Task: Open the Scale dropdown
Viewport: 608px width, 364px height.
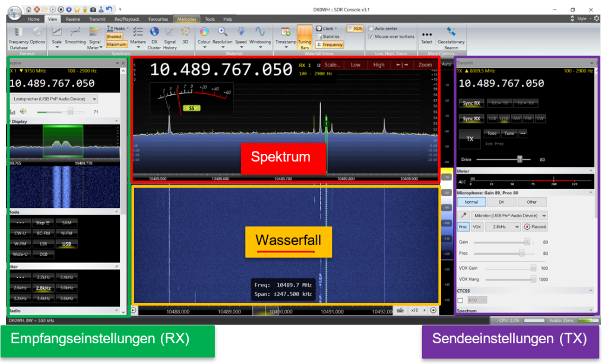Action: [57, 38]
